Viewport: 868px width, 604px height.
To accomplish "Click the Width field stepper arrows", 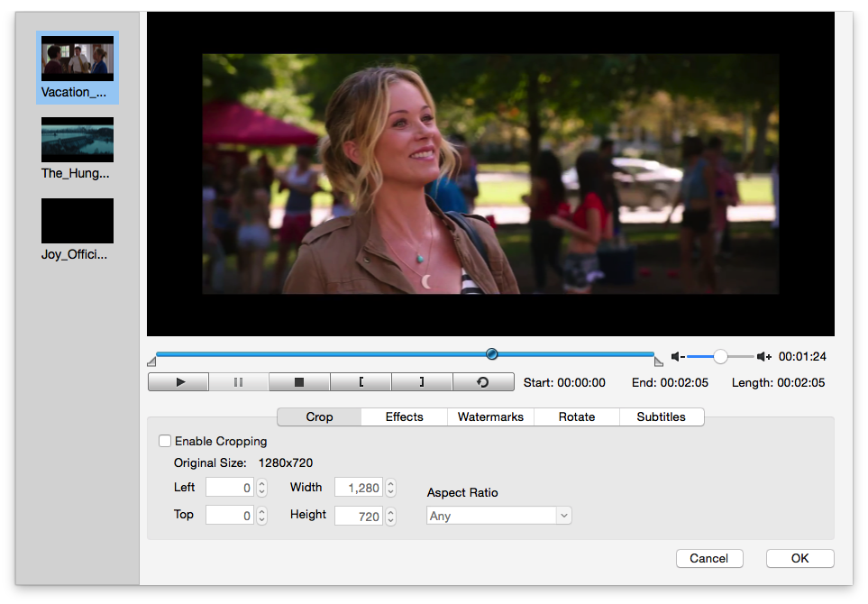I will [x=391, y=487].
